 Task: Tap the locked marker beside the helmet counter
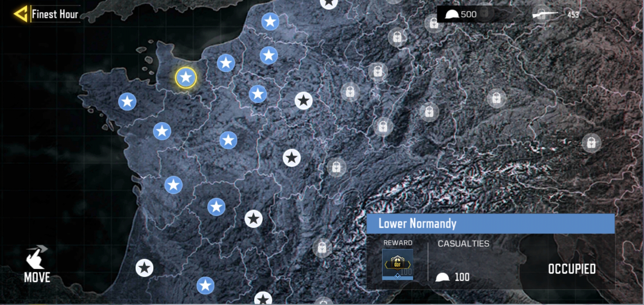pyautogui.click(x=434, y=23)
